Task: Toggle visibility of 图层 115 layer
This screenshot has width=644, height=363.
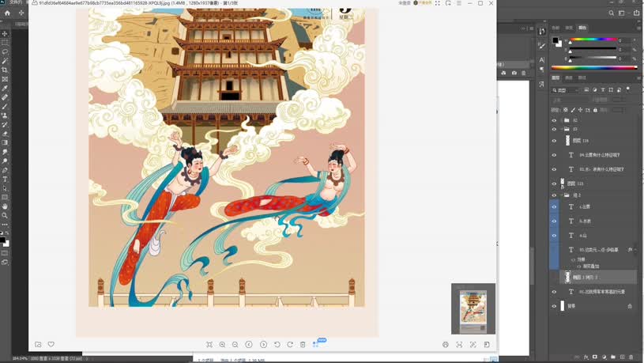Action: (554, 183)
